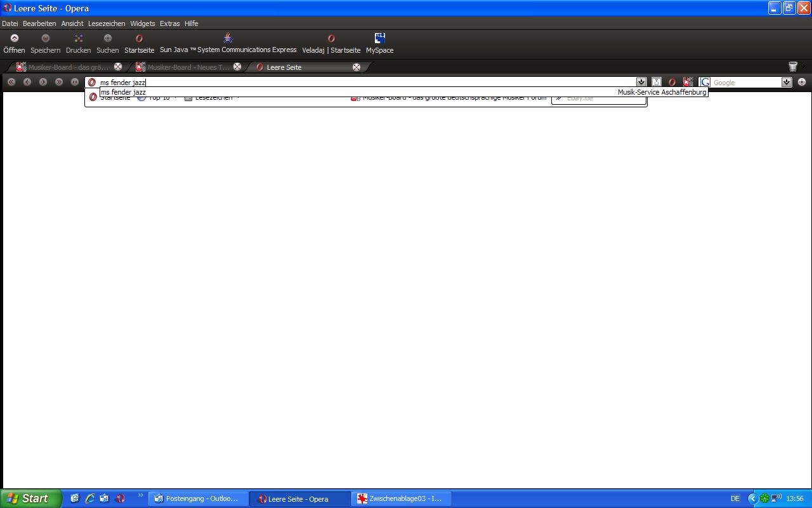The image size is (812, 508).
Task: Close the Musiker-Board - Neues T... tab
Action: tap(237, 67)
